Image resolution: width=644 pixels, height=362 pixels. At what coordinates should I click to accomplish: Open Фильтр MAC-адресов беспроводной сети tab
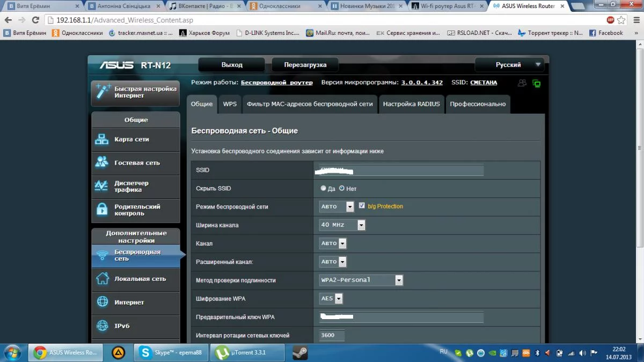coord(310,104)
